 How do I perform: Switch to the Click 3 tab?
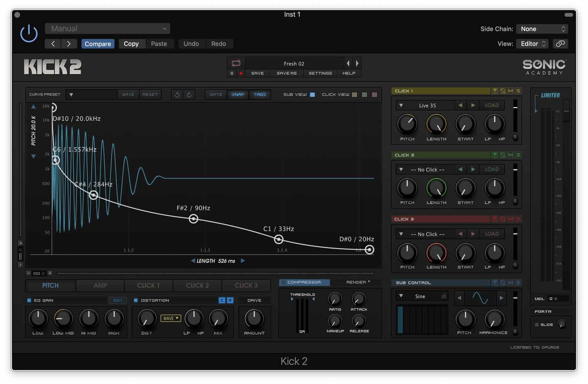click(x=246, y=285)
